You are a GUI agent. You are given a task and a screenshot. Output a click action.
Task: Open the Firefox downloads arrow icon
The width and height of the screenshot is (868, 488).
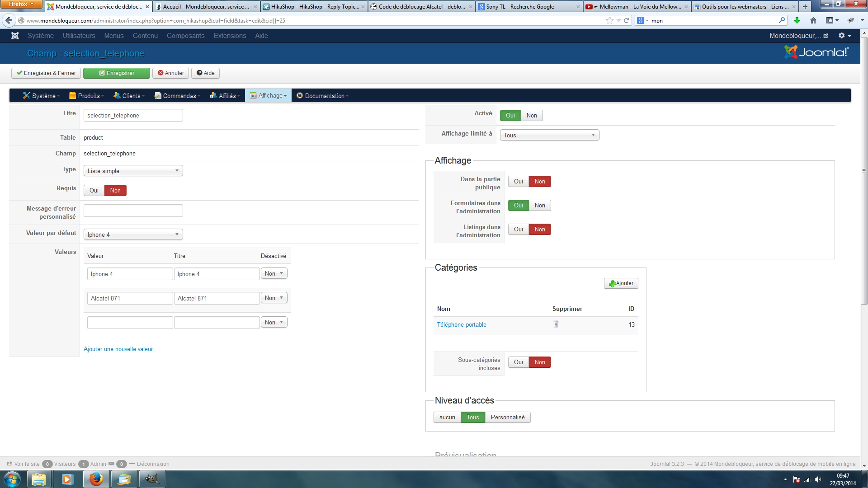pyautogui.click(x=797, y=20)
